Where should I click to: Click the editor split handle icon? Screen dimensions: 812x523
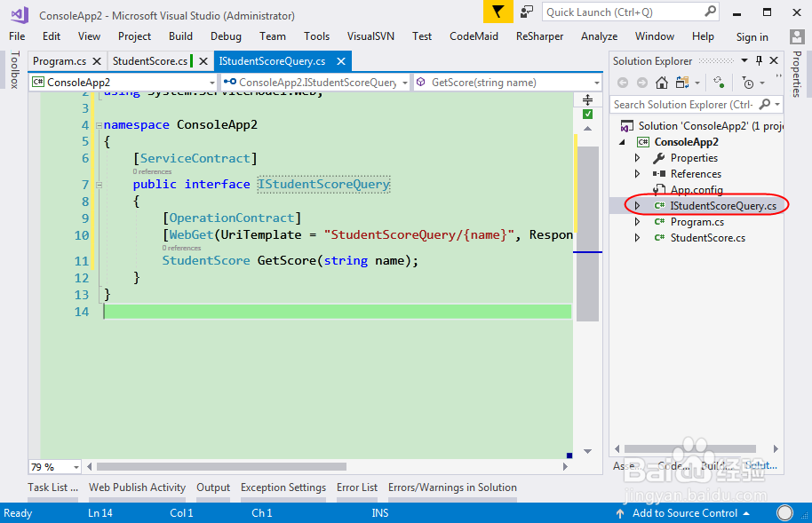click(x=587, y=99)
